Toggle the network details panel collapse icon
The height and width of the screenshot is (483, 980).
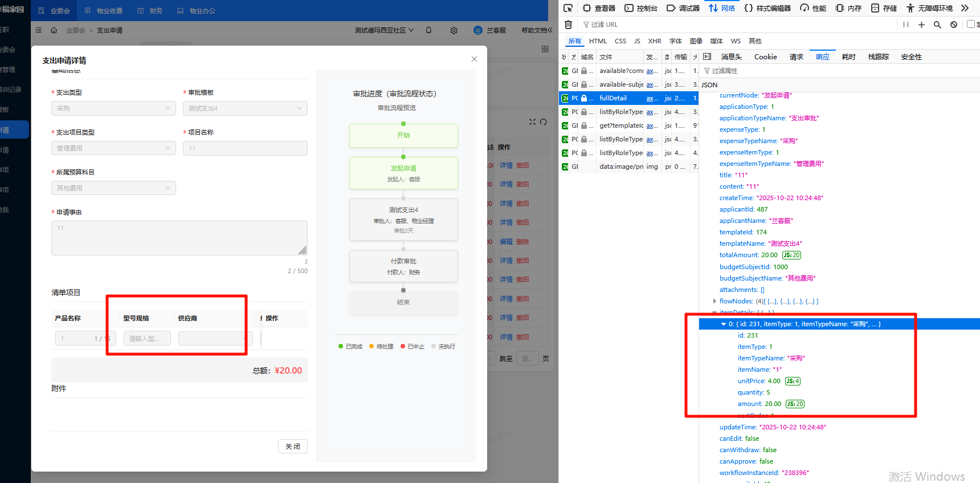(707, 56)
